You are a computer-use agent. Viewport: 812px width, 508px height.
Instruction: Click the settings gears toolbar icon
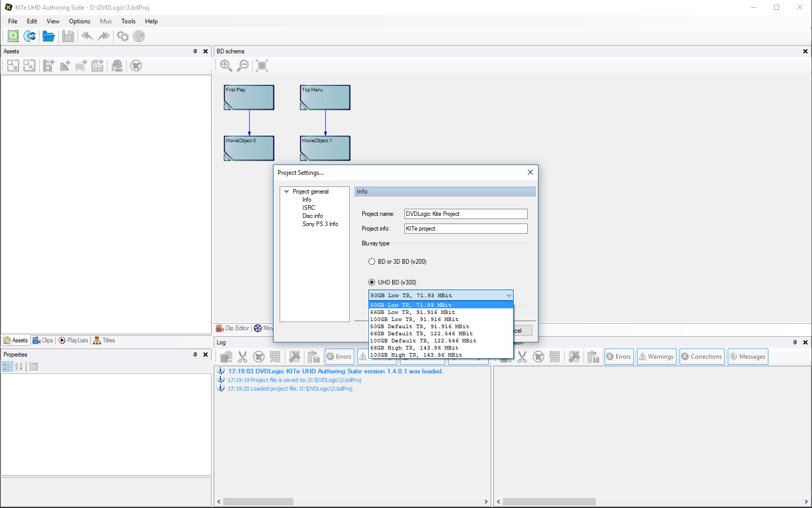click(x=122, y=36)
